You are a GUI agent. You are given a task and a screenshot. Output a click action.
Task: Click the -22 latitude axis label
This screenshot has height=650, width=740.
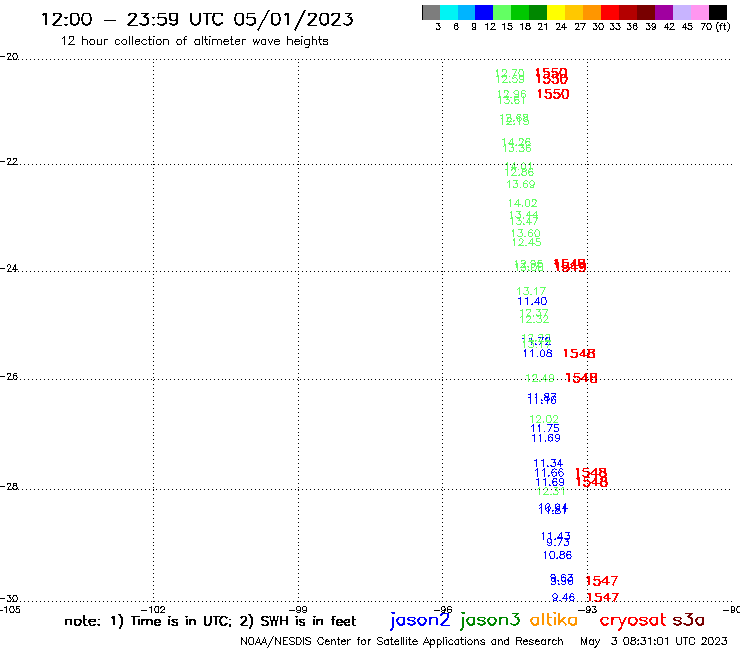click(9, 161)
